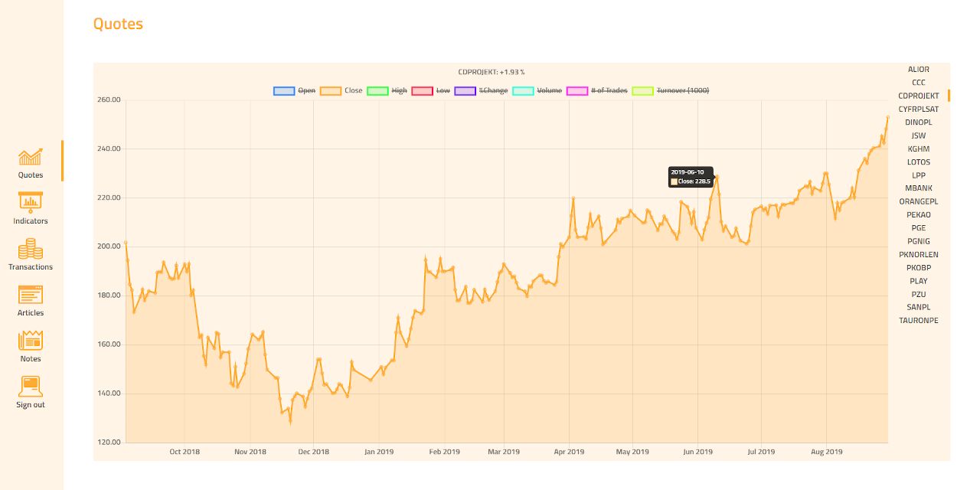Screen dimensions: 980x490
Task: Select ALIOR from the stock list
Action: coord(919,70)
